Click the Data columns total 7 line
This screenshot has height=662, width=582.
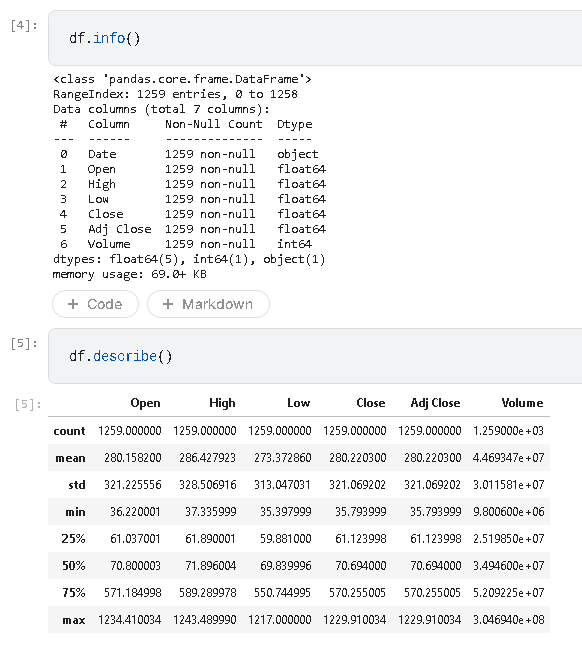pyautogui.click(x=161, y=109)
